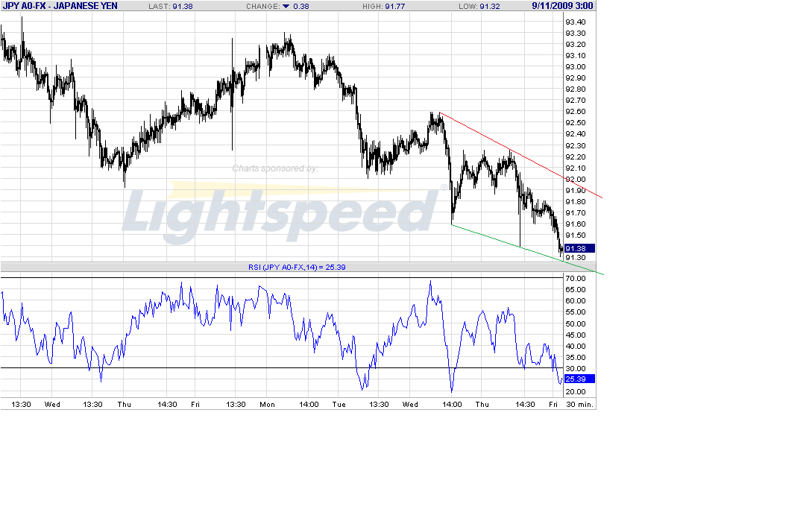Click the '9/11/2009 3:00' timestamp

pyautogui.click(x=562, y=6)
